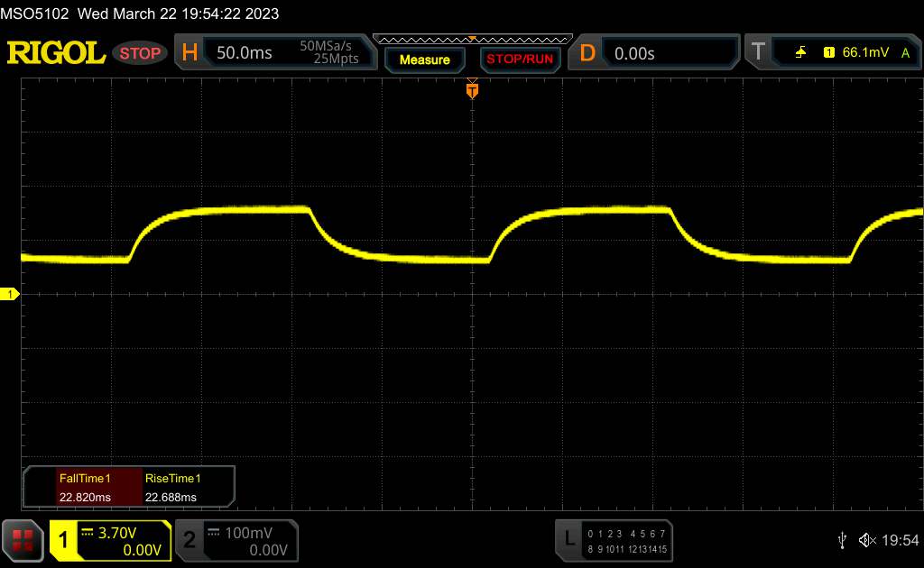The image size is (924, 568).
Task: Select the 50.0ms timebase value
Action: click(x=244, y=53)
